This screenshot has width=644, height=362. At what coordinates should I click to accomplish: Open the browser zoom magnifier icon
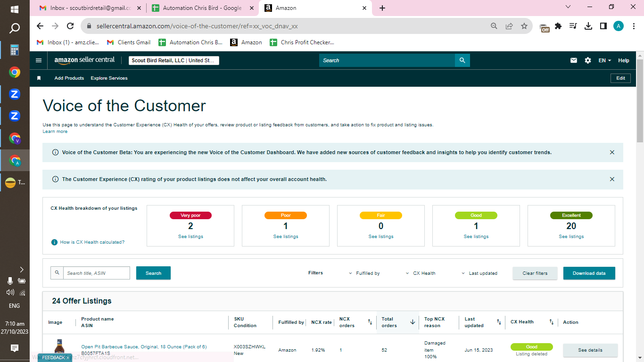pos(494,26)
